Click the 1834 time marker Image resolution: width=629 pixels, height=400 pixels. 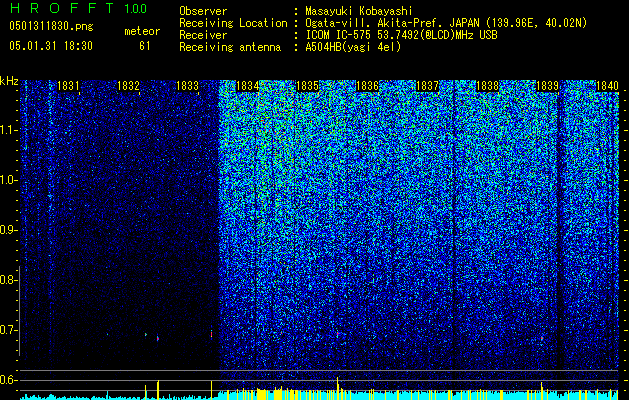point(248,86)
